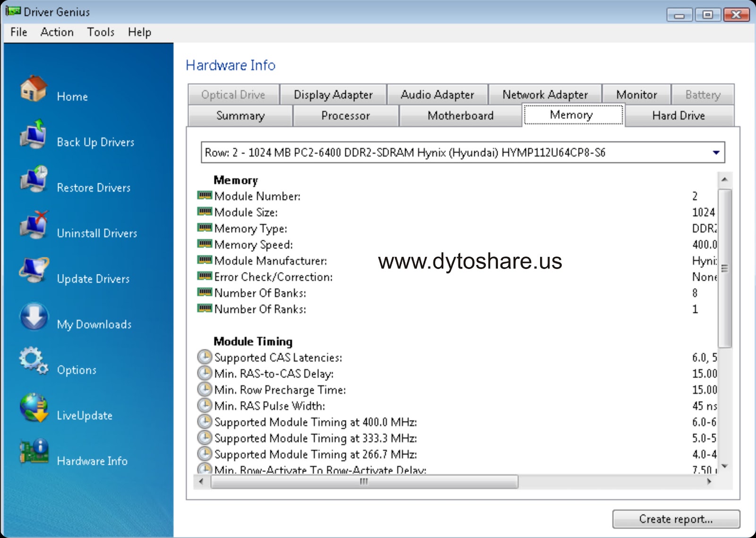
Task: Open Restore Drivers label
Action: coord(94,188)
